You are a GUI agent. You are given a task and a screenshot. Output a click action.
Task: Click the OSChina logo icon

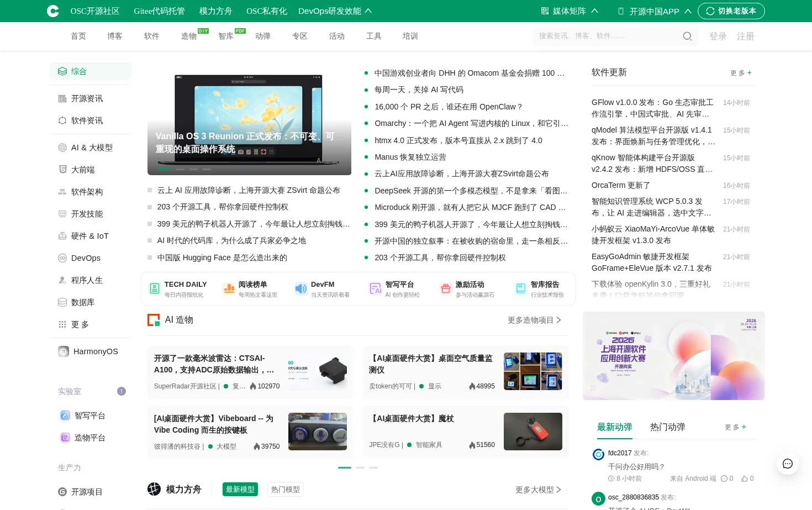[53, 11]
